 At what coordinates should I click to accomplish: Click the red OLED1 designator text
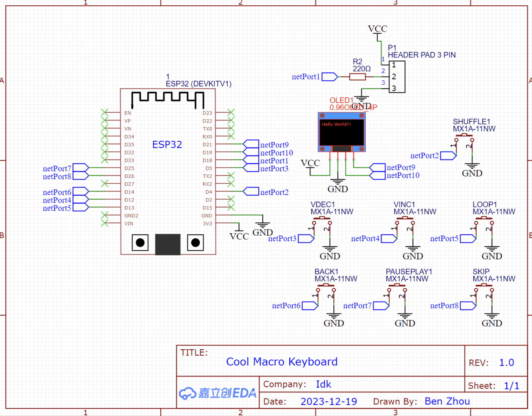coord(341,100)
